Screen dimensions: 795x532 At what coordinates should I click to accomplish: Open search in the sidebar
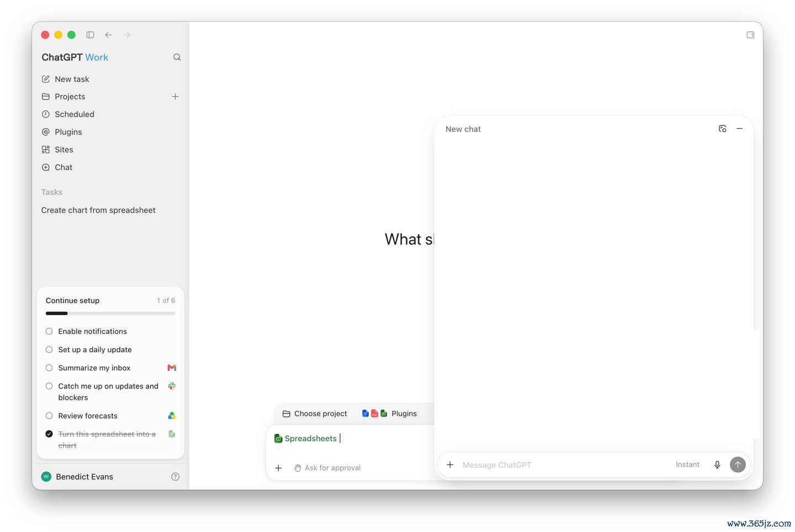(x=177, y=57)
